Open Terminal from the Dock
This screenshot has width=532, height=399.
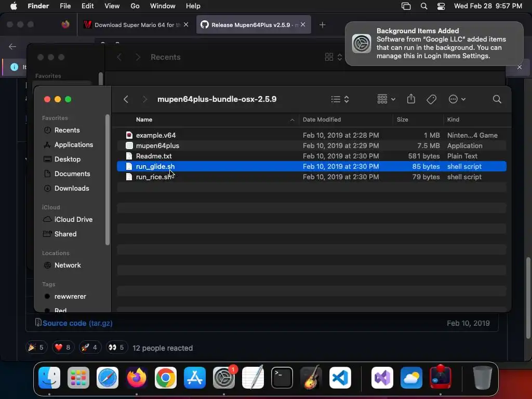point(282,378)
